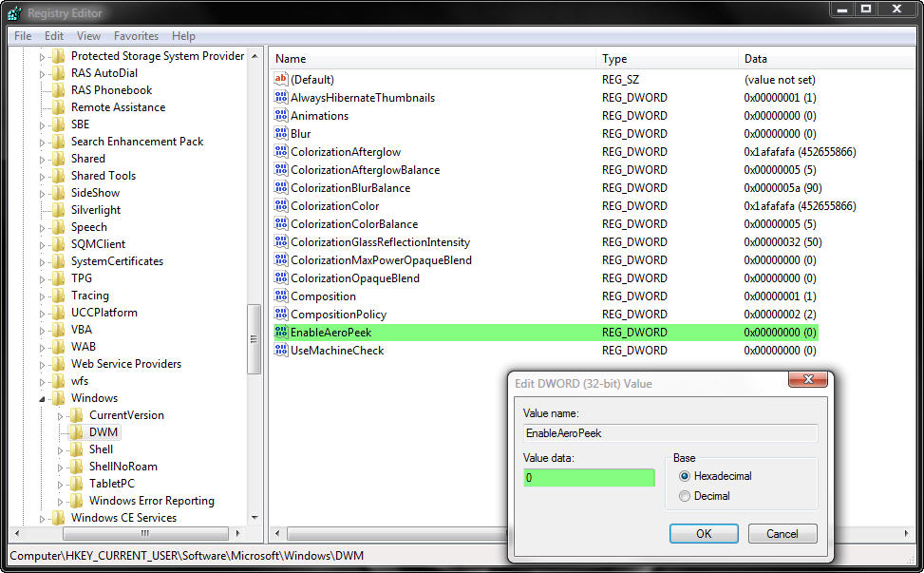Expand the SystemCertificates key

tap(43, 262)
